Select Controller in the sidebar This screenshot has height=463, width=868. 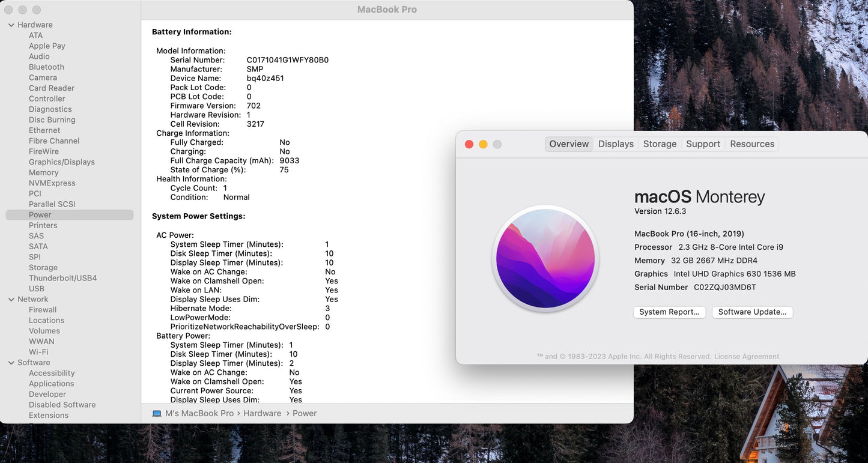coord(47,98)
